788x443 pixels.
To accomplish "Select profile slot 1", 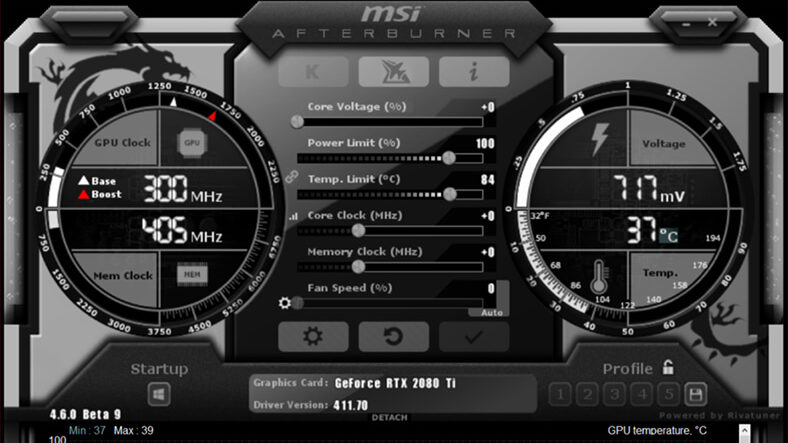I will click(563, 393).
